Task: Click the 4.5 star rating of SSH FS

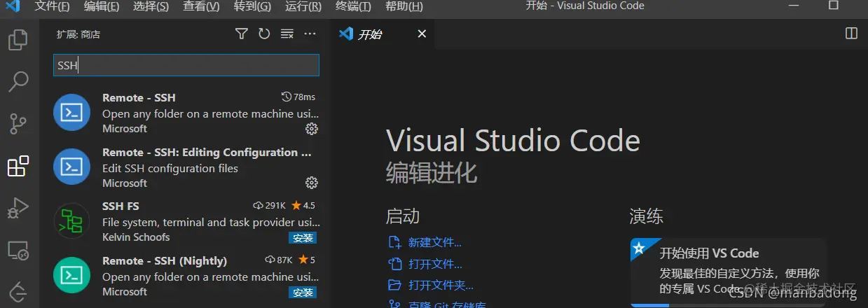Action: coord(303,206)
